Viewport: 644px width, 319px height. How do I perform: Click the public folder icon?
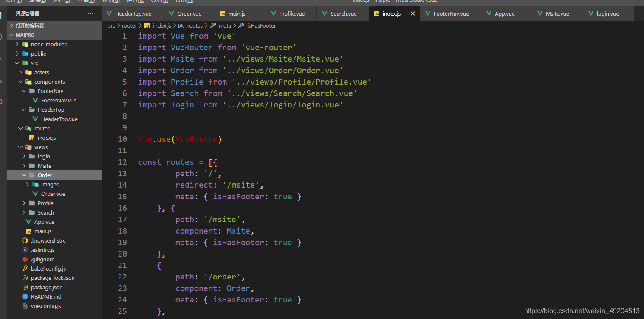point(25,54)
